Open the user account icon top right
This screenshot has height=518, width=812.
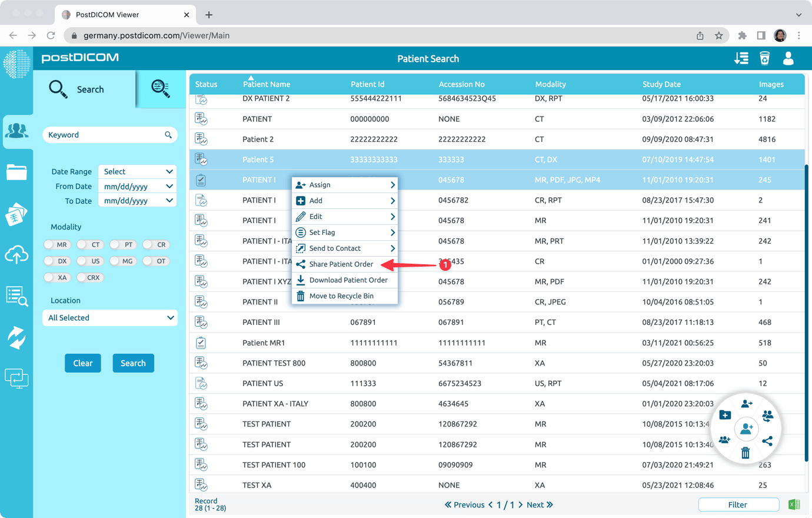click(788, 58)
